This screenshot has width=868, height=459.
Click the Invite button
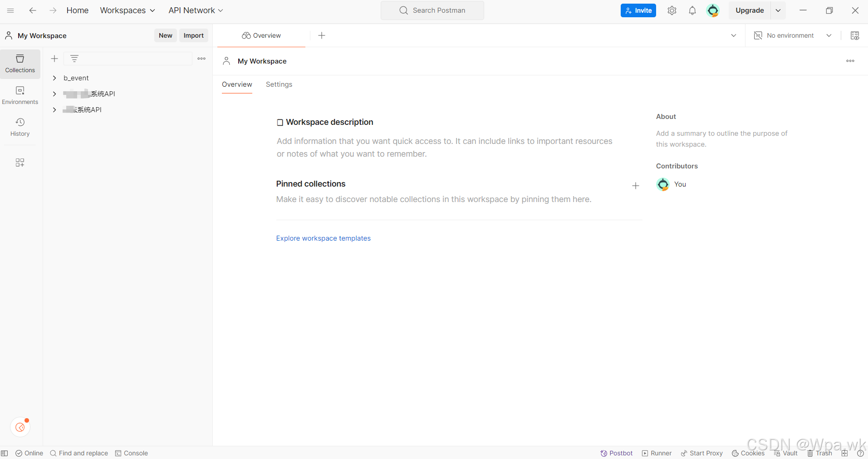pyautogui.click(x=638, y=10)
